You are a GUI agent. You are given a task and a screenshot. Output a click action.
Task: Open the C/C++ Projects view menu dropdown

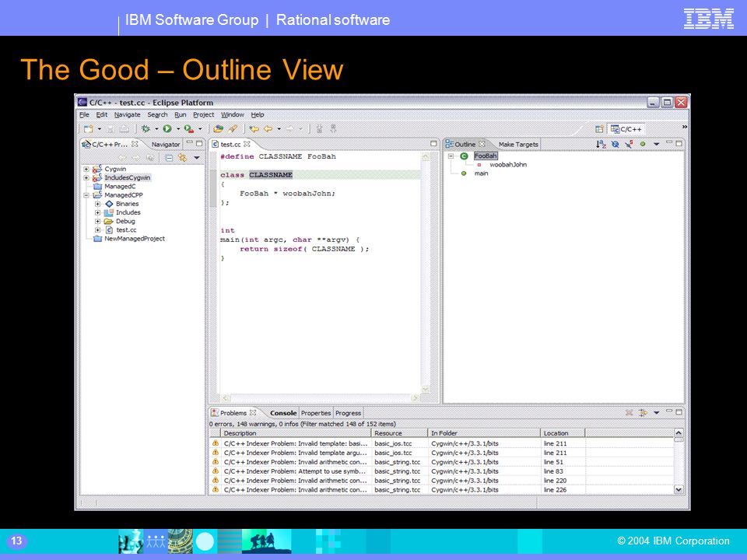pyautogui.click(x=197, y=158)
